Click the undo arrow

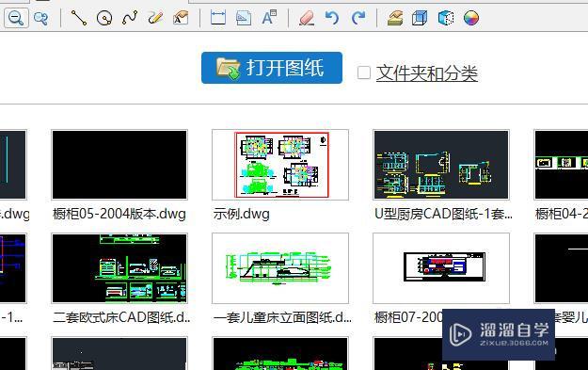pos(332,18)
